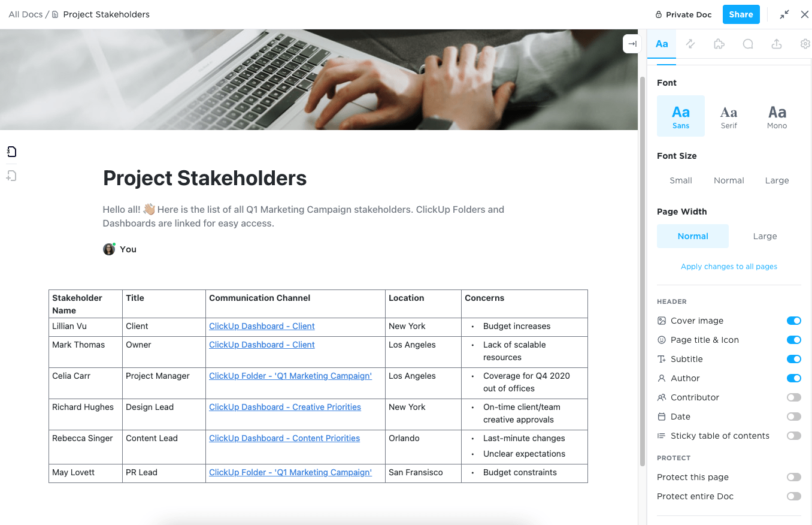Image resolution: width=812 pixels, height=525 pixels.
Task: Turn on Sticky table of contents
Action: pos(793,436)
